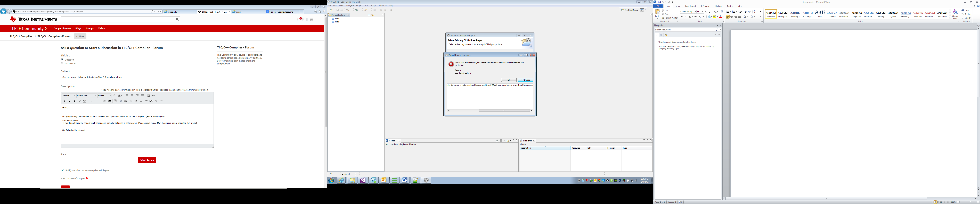Click OK in Project Import Summary dialog
The width and height of the screenshot is (980, 204).
tap(509, 80)
